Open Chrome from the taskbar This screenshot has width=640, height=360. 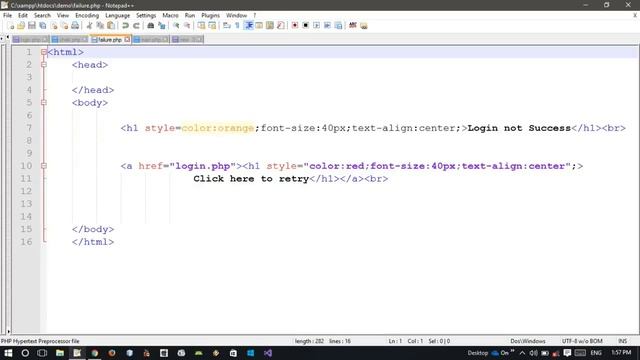pos(95,353)
